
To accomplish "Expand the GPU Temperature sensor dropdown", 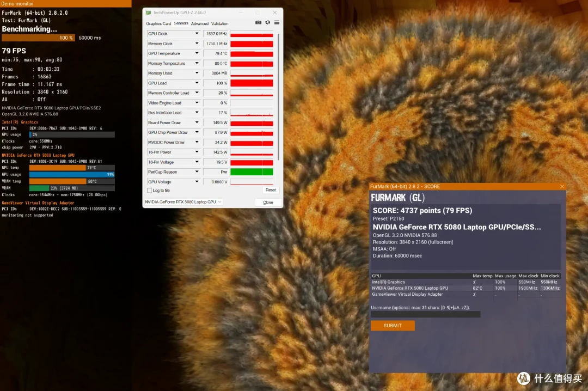I will click(x=197, y=53).
